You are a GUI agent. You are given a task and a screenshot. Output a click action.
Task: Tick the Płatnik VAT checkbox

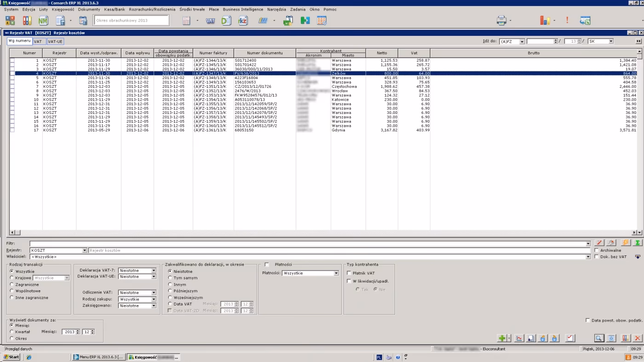(349, 273)
